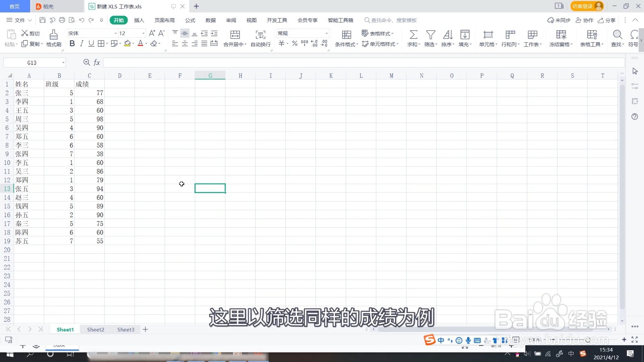The image size is (644, 362).
Task: Click the Worksheet (工作表) icon
Action: 533,35
